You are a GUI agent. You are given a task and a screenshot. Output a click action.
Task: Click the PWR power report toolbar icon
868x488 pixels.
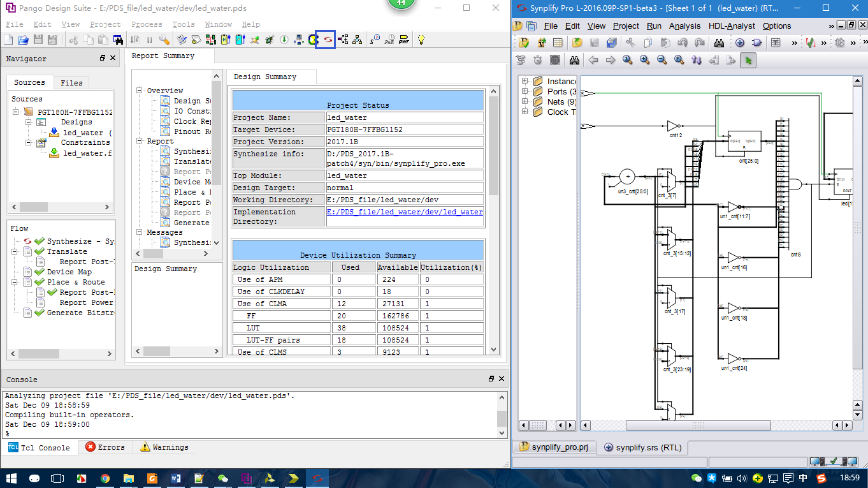(x=403, y=40)
